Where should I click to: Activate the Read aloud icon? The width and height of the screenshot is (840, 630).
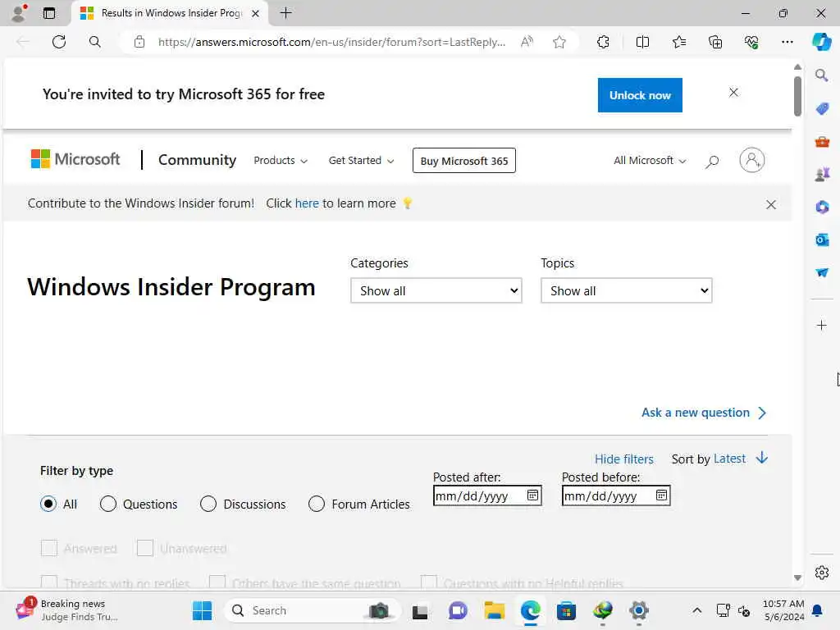[x=527, y=42]
